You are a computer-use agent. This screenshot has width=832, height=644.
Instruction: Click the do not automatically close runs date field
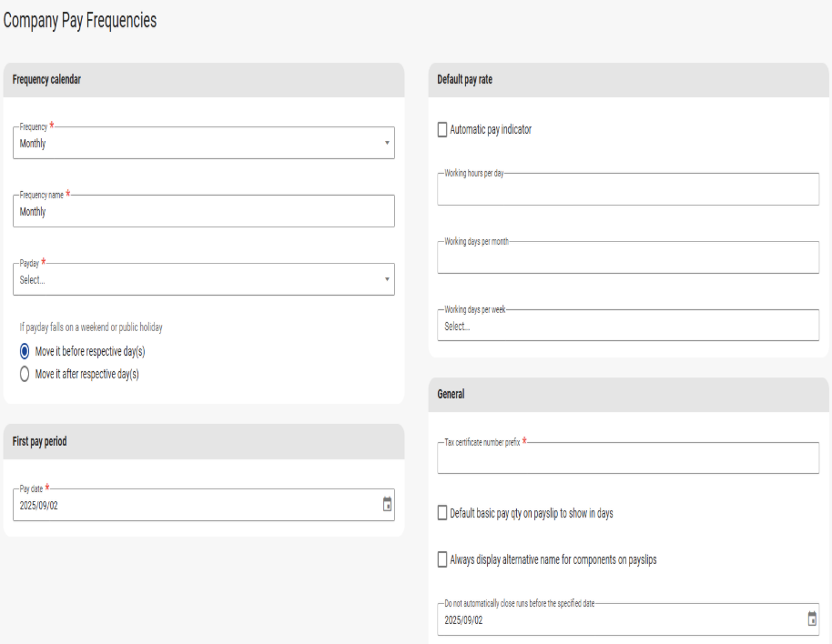point(619,619)
